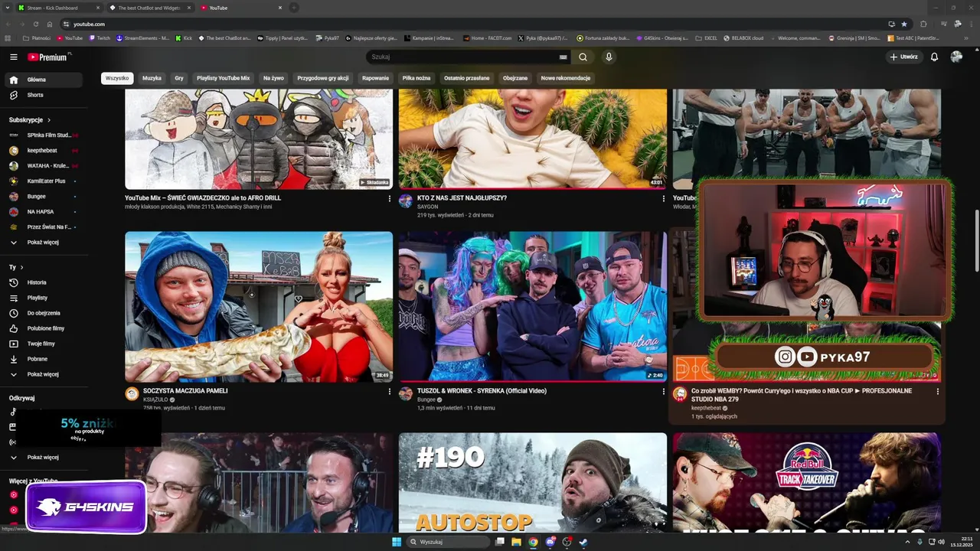Open Do obejrzenia watch later
The height and width of the screenshot is (551, 980).
pos(44,313)
